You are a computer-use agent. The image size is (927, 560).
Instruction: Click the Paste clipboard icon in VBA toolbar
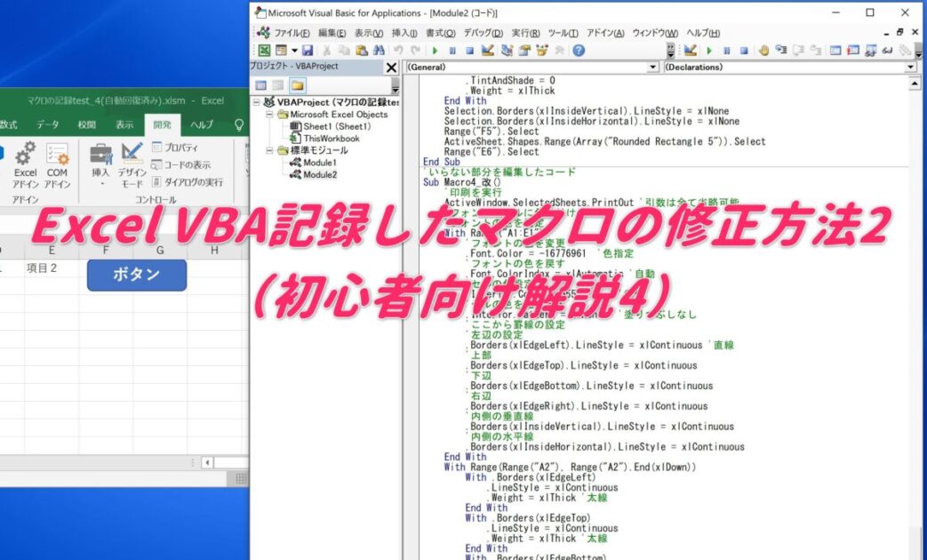362,51
